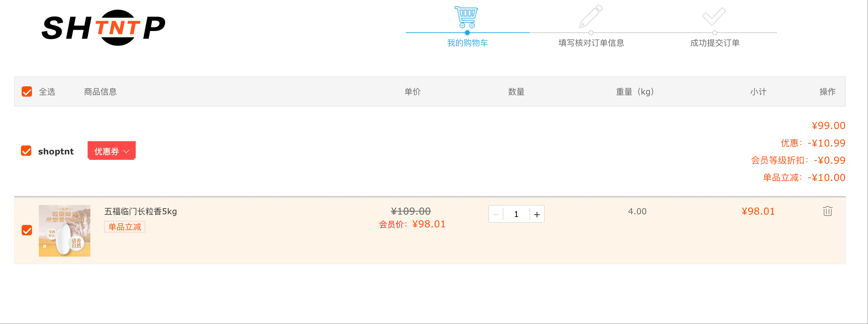Click the SHOPTNT logo

pos(103,28)
